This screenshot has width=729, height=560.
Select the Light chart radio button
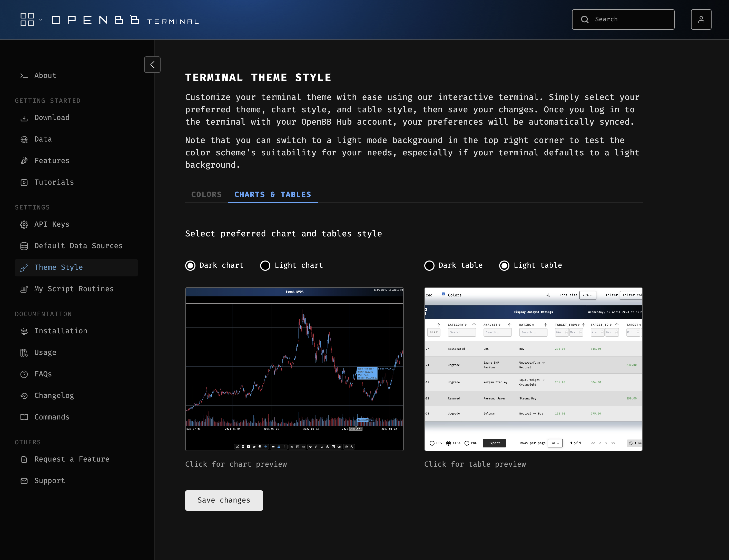coord(265,266)
